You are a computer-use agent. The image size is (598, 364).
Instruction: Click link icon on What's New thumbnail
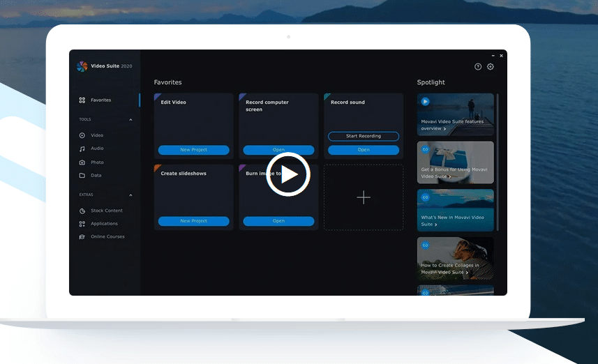point(425,197)
